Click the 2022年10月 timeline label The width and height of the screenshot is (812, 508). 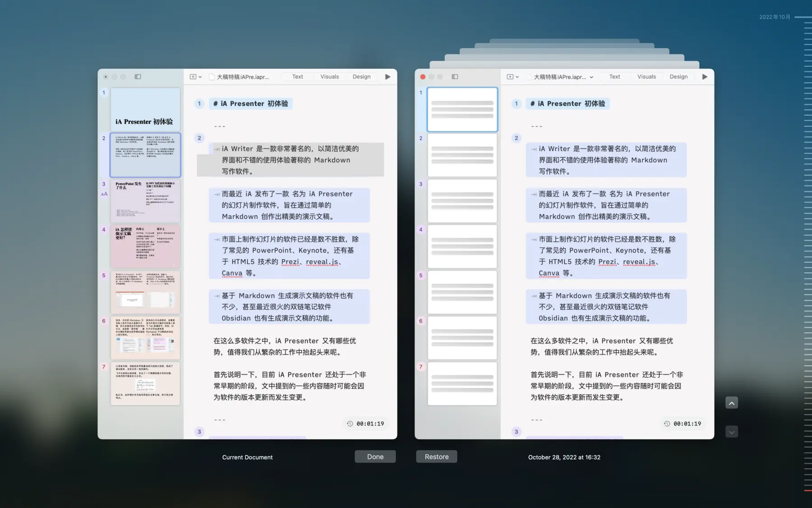tap(775, 17)
